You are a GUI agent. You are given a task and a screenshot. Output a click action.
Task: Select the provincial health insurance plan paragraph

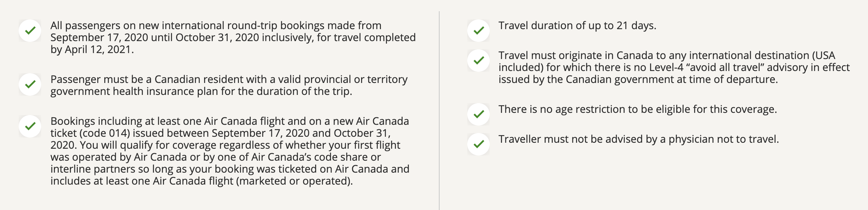coord(229,85)
